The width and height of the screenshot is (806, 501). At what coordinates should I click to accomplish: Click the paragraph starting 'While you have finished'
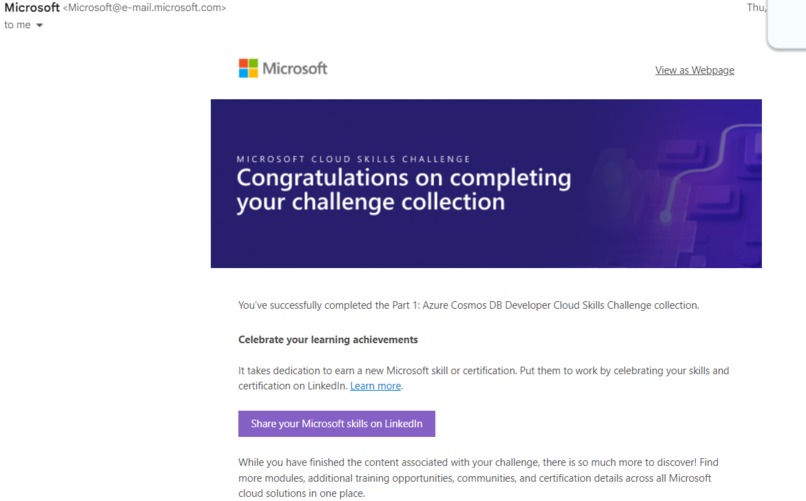[478, 478]
